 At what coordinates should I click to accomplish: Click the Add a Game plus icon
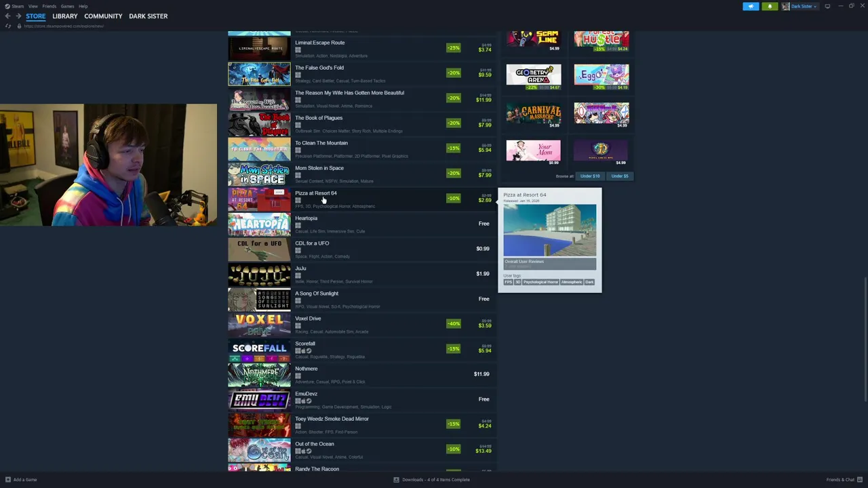pos(8,480)
